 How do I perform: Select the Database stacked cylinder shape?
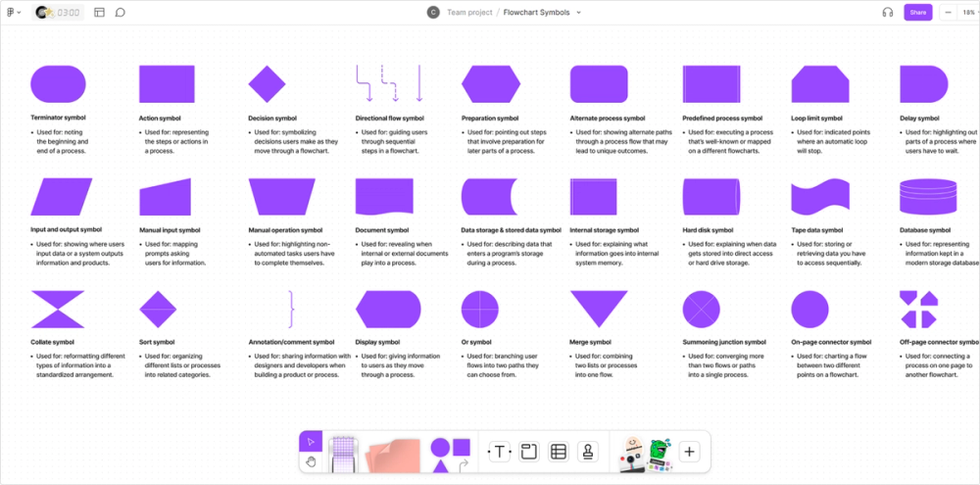tap(928, 196)
